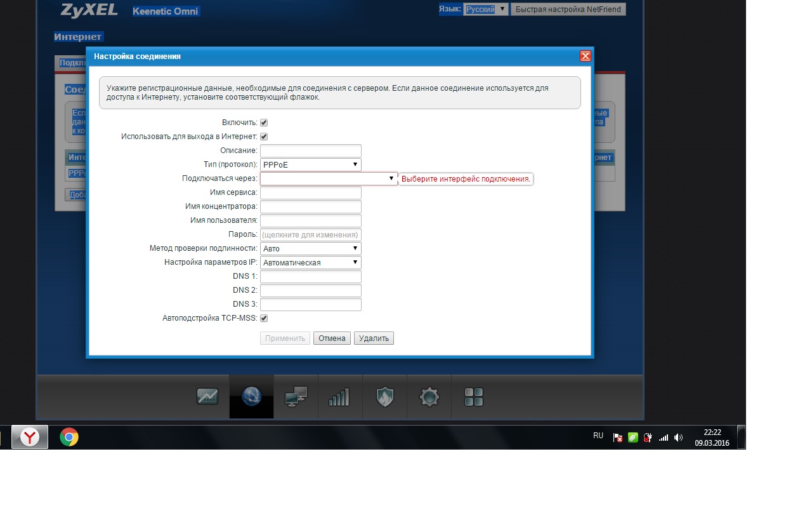This screenshot has height=508, width=812.
Task: Click the Подключаться через label
Action: (219, 179)
